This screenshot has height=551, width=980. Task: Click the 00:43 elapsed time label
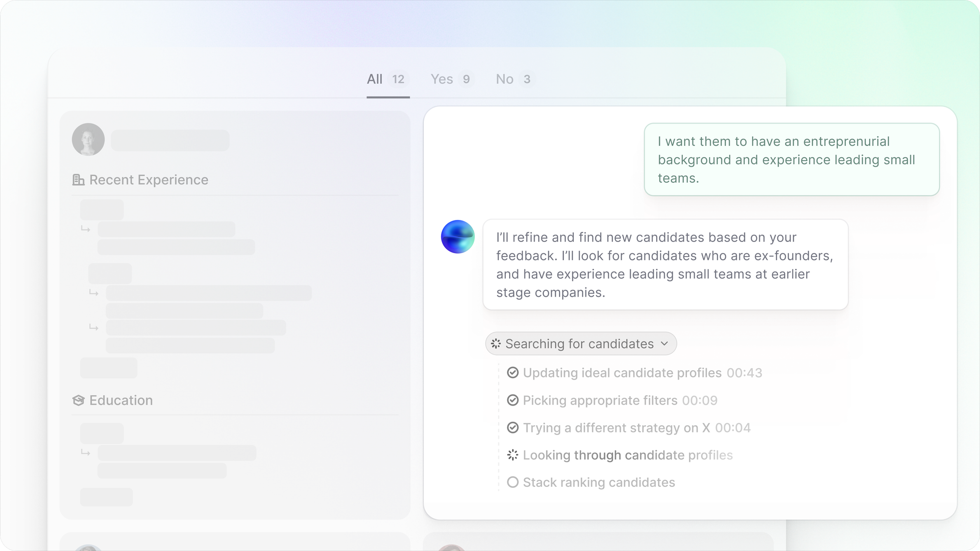click(744, 373)
